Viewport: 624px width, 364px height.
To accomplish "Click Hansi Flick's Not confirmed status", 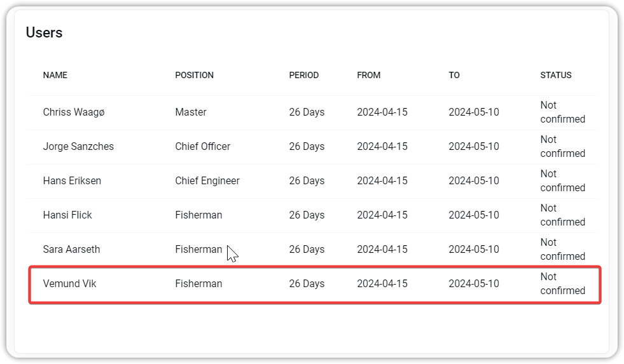I will [562, 215].
